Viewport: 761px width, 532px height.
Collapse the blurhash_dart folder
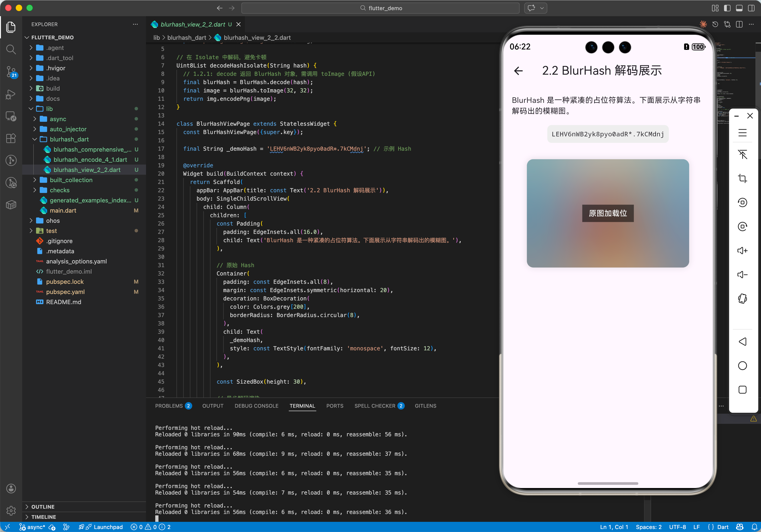click(x=69, y=139)
